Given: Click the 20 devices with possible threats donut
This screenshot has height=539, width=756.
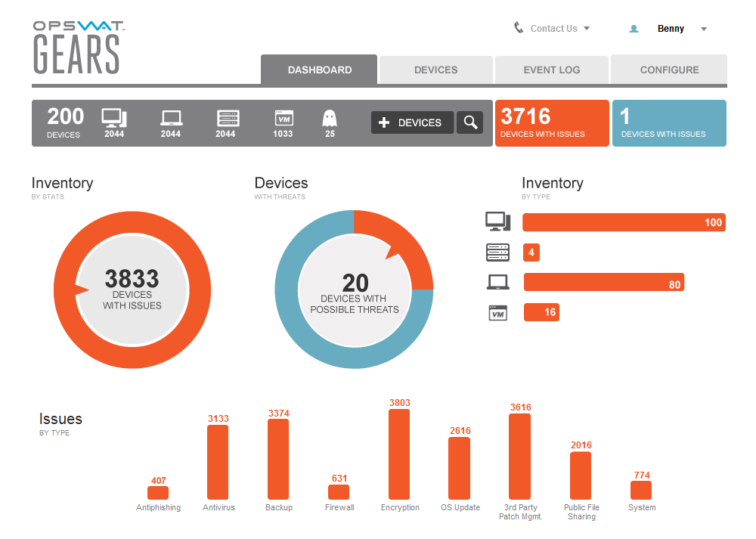Looking at the screenshot, I should click(x=355, y=290).
